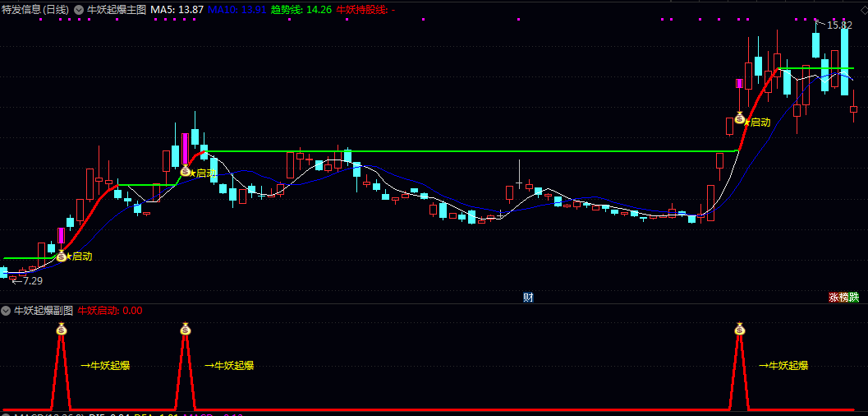This screenshot has height=416, width=868.
Task: Click the orange 榜 ranking button
Action: point(843,298)
